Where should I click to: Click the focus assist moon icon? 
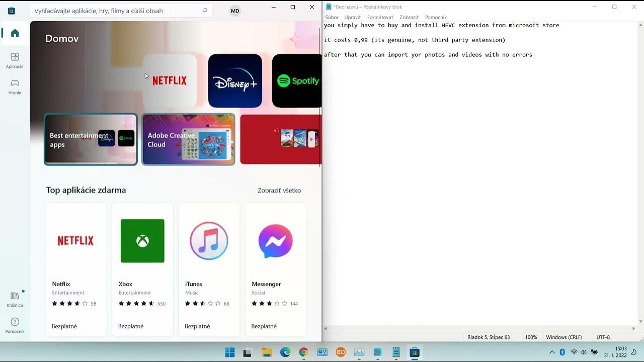point(633,352)
